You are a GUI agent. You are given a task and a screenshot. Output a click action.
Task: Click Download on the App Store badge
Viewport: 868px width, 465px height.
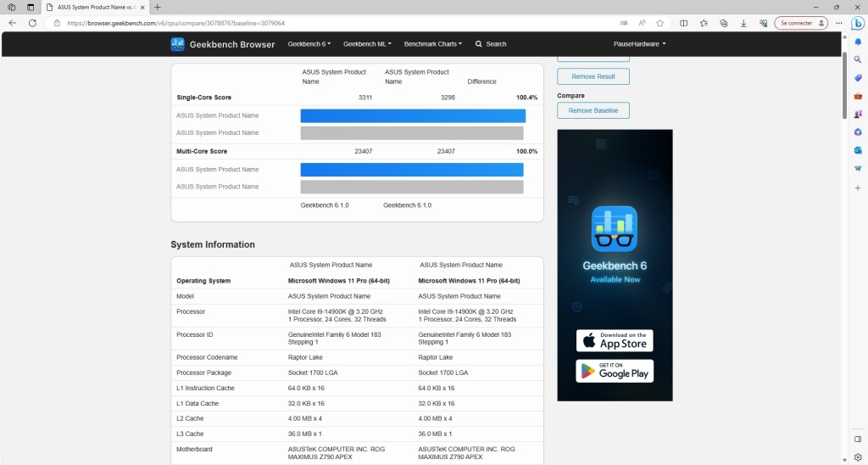[615, 340]
